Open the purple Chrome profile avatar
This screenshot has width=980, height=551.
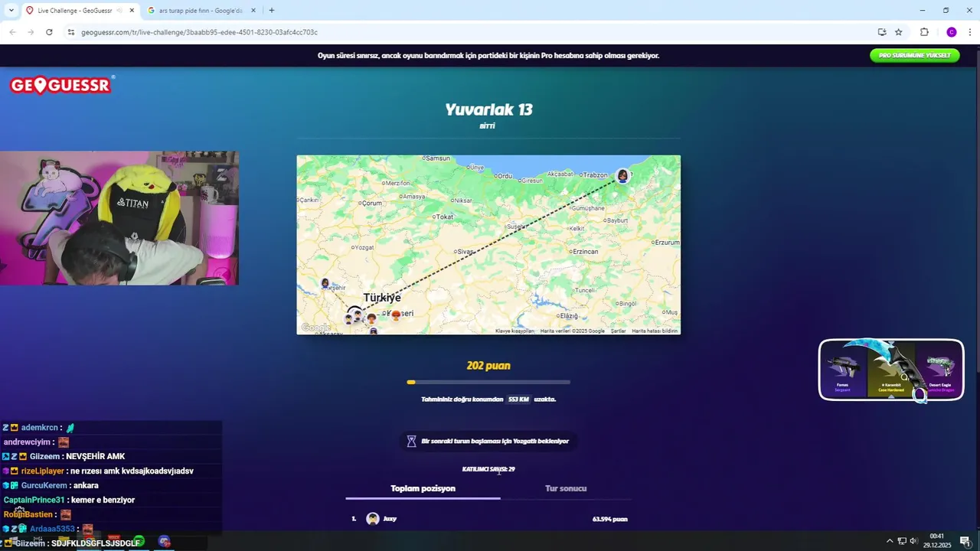click(x=952, y=32)
